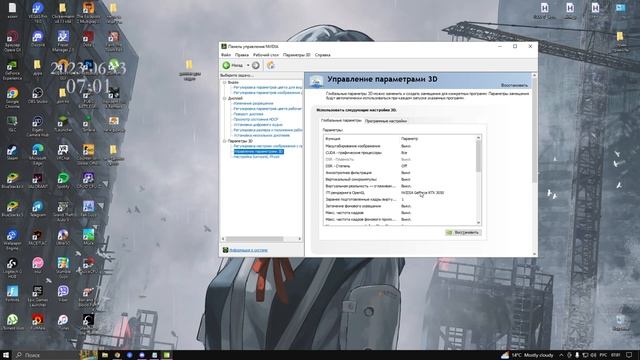Open the Параметры 3D menu
The image size is (640, 360).
(297, 55)
